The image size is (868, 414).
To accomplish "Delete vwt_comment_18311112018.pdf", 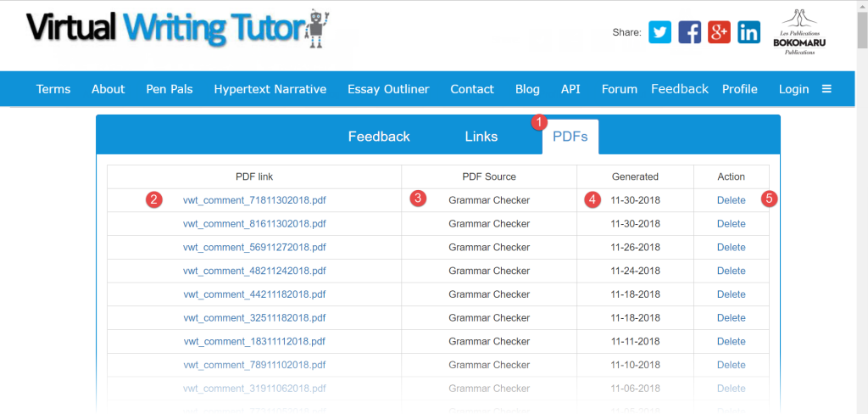I will pyautogui.click(x=732, y=341).
